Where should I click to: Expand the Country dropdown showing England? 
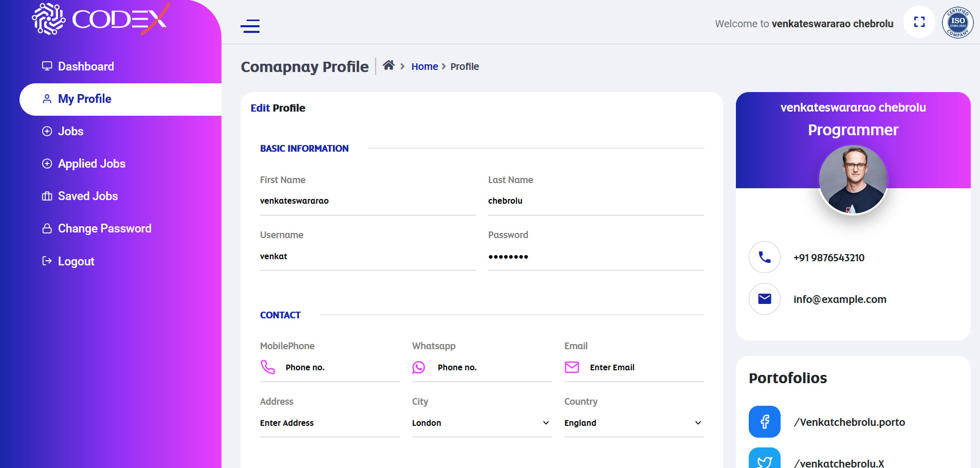click(x=634, y=423)
